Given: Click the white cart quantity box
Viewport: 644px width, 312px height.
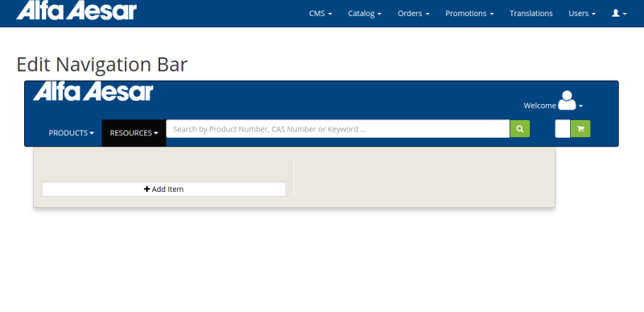Looking at the screenshot, I should click(x=562, y=129).
